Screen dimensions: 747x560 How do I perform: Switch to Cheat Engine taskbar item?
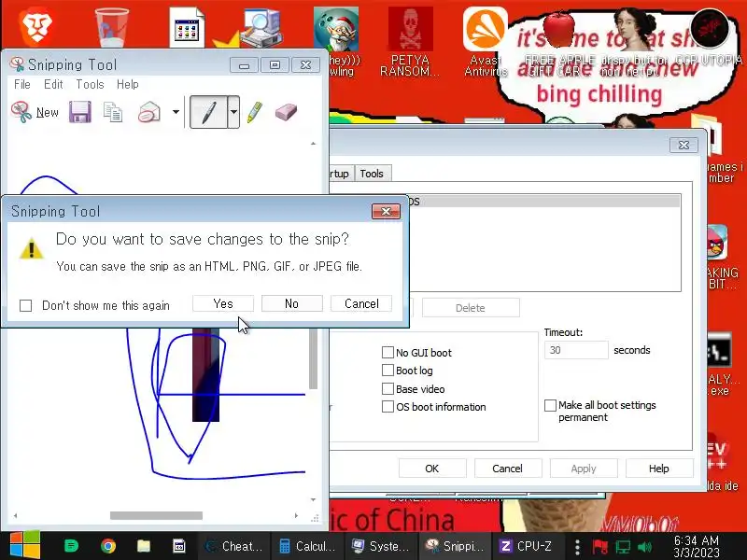tap(234, 546)
